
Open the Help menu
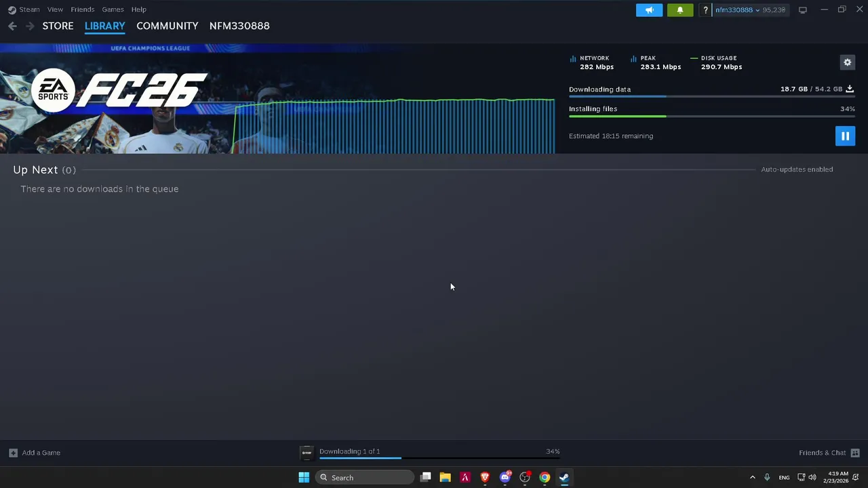(138, 9)
